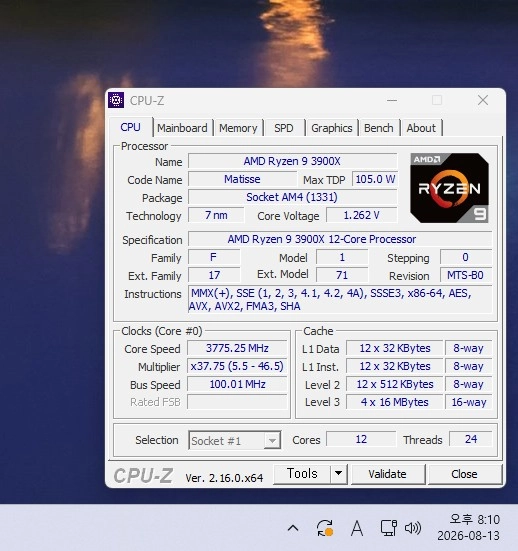
Task: Click the Threads value 24
Action: click(x=471, y=439)
